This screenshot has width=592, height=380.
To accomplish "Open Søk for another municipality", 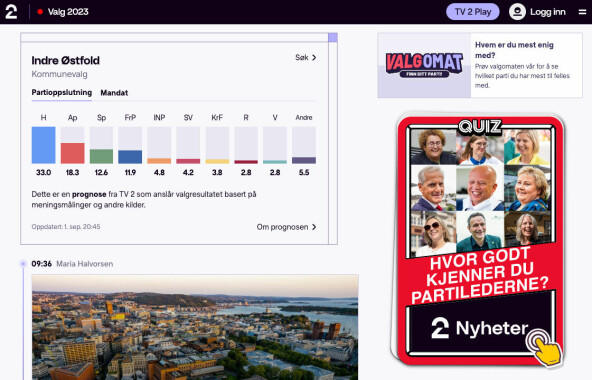I will coord(305,57).
